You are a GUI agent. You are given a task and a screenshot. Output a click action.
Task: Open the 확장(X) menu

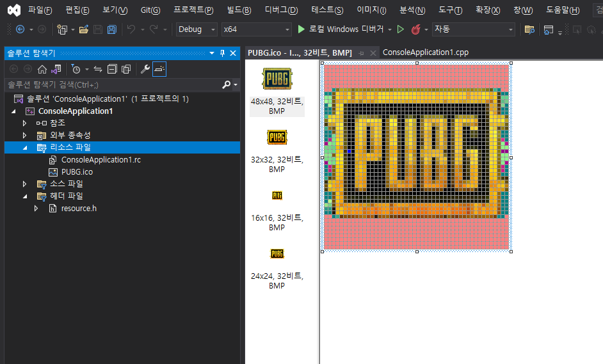pyautogui.click(x=488, y=10)
